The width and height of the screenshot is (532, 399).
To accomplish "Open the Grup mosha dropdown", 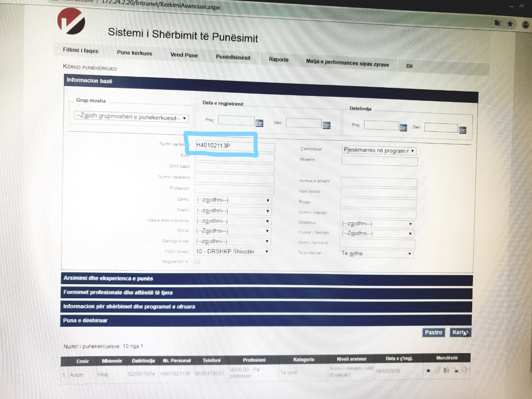I will 131,118.
